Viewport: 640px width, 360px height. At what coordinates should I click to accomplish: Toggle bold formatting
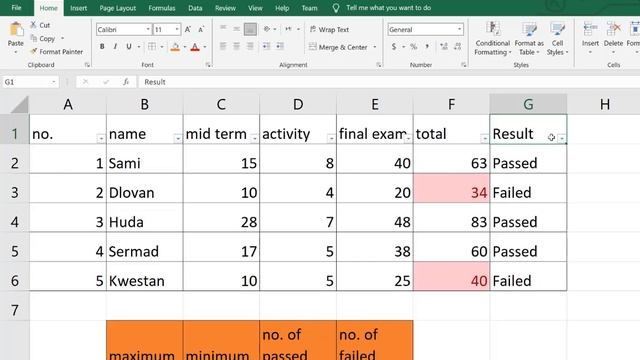pos(102,47)
